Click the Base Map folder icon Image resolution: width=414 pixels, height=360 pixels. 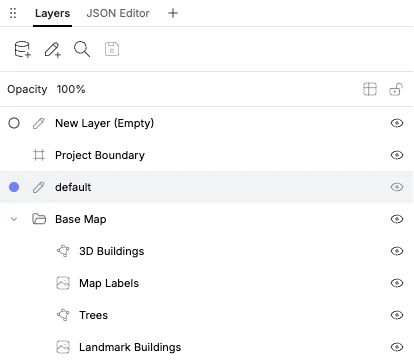pos(39,219)
